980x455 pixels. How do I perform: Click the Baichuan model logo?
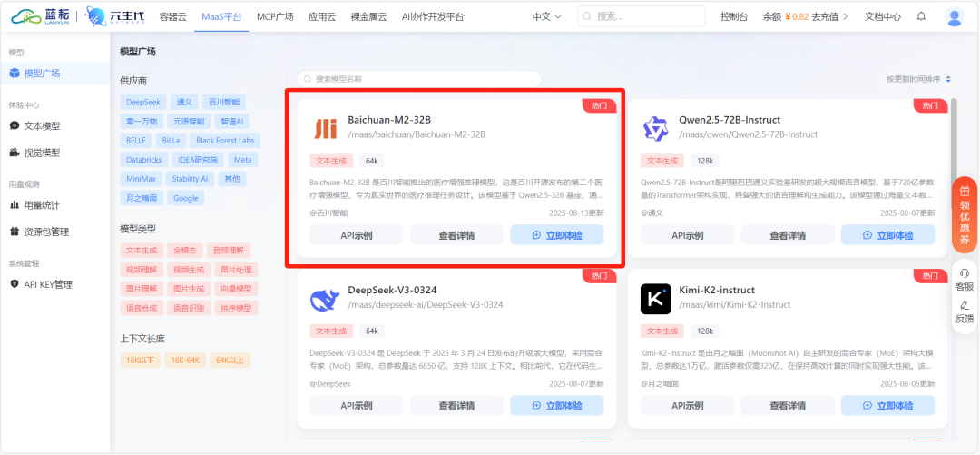coord(325,127)
